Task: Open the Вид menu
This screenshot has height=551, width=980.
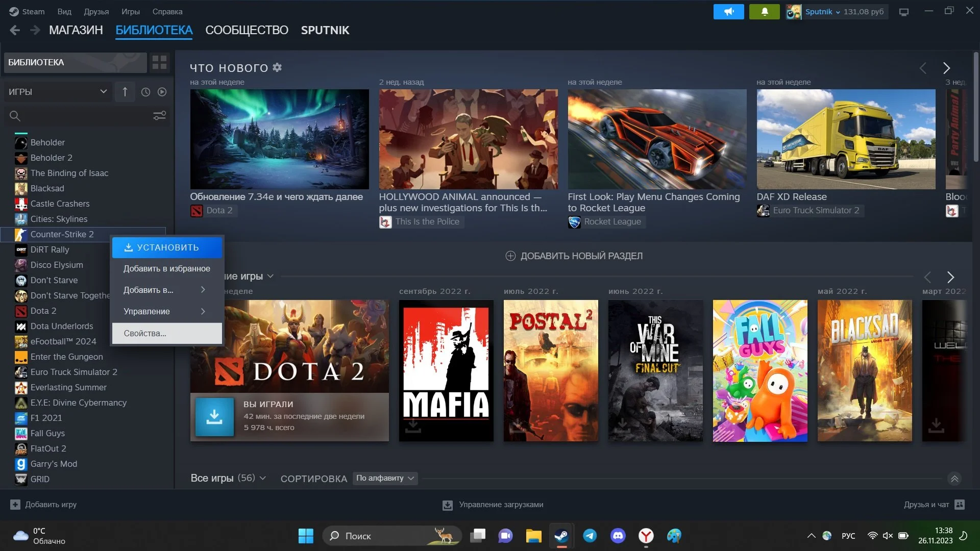Action: pyautogui.click(x=64, y=11)
